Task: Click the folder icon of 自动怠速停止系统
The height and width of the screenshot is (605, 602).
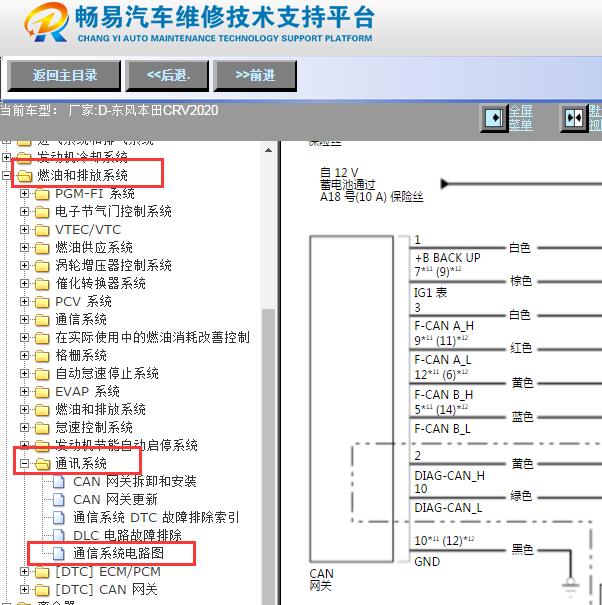Action: tap(42, 374)
